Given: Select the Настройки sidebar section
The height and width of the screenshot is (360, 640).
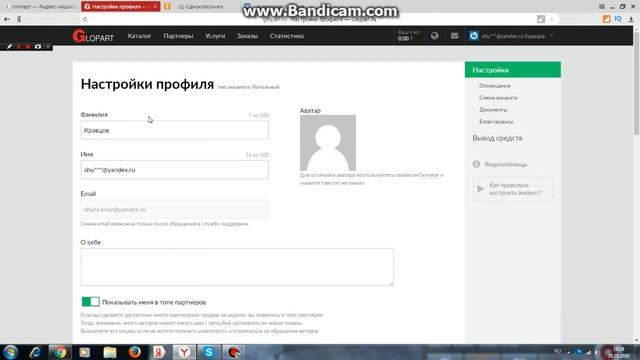Looking at the screenshot, I should click(x=513, y=70).
